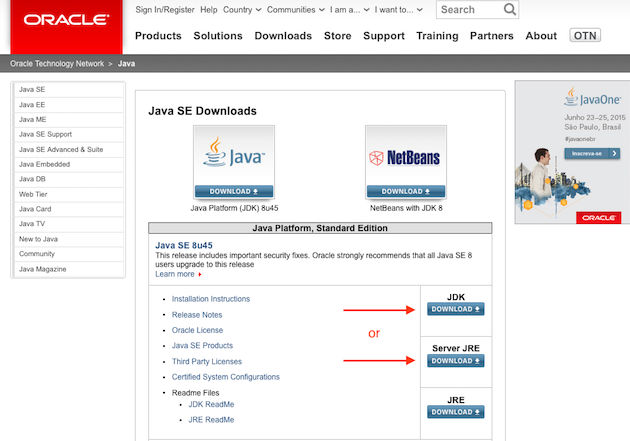Open the Release Notes link
Viewport: 630px width, 441px height.
[197, 315]
